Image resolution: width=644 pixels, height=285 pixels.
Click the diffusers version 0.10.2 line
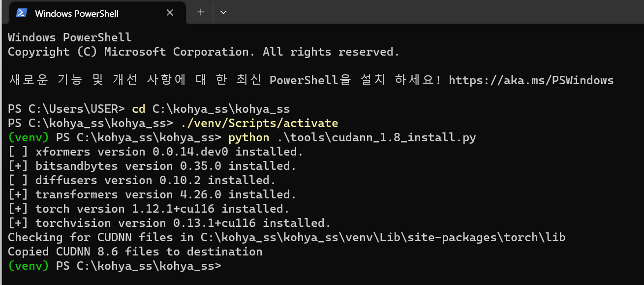pos(142,180)
